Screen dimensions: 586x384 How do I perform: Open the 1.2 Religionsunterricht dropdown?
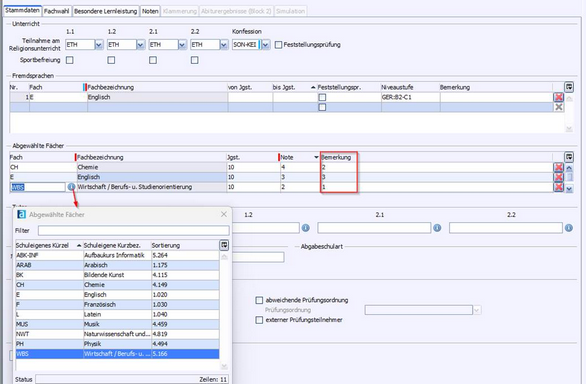(x=141, y=45)
